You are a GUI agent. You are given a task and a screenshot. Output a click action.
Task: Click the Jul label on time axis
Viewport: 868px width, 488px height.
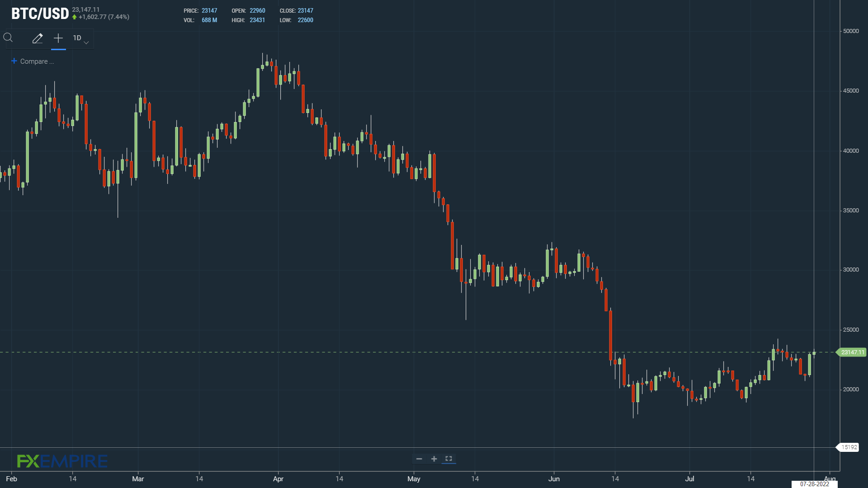(689, 479)
